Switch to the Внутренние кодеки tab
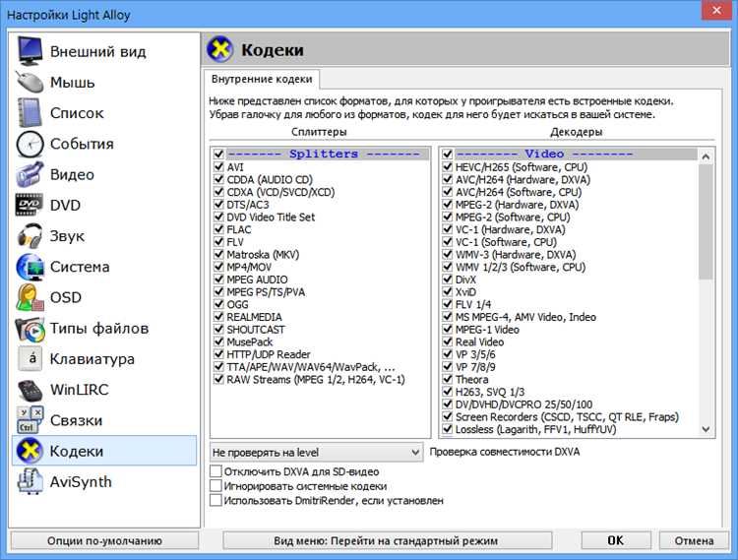 point(262,79)
